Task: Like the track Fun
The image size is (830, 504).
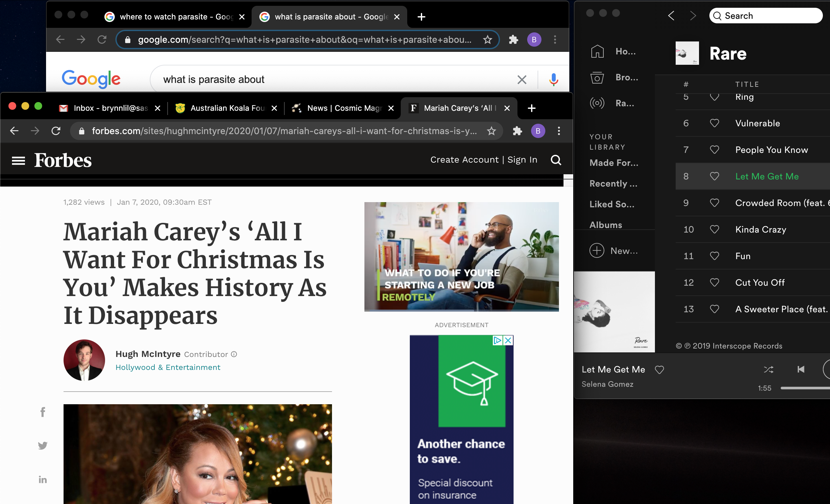Action: [715, 256]
